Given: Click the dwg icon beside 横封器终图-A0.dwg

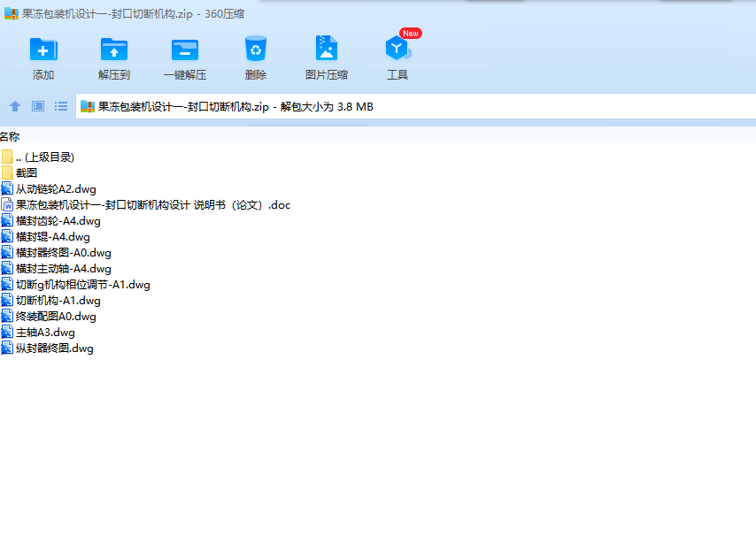Looking at the screenshot, I should tap(7, 252).
